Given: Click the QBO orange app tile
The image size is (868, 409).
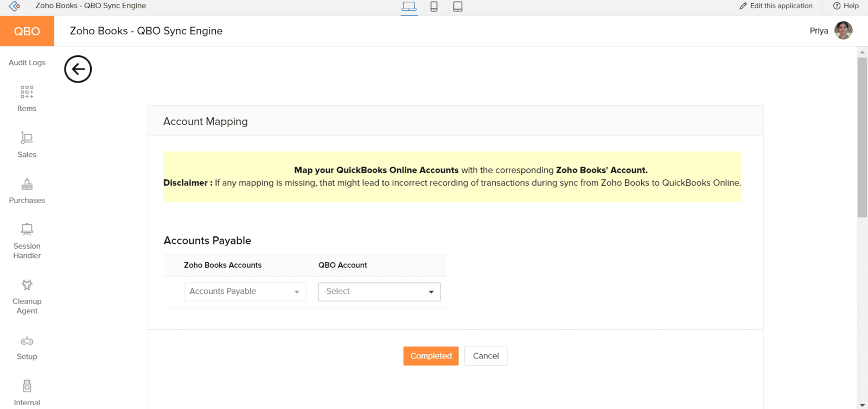Looking at the screenshot, I should point(27,31).
